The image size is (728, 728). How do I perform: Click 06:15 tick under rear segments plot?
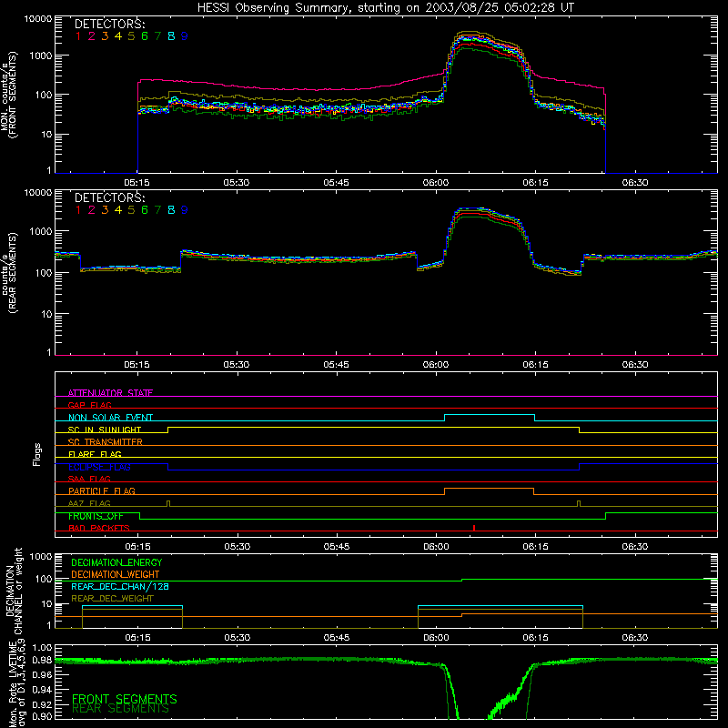coord(535,365)
